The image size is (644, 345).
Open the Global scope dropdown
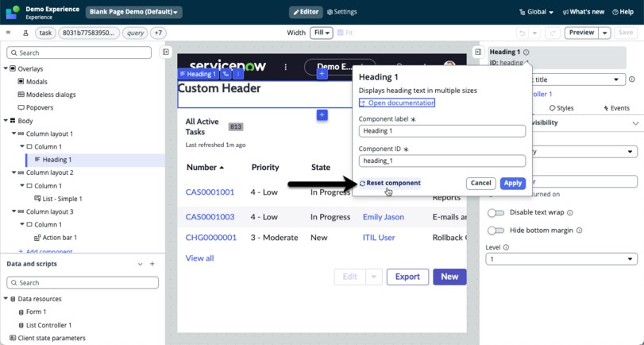(x=536, y=12)
